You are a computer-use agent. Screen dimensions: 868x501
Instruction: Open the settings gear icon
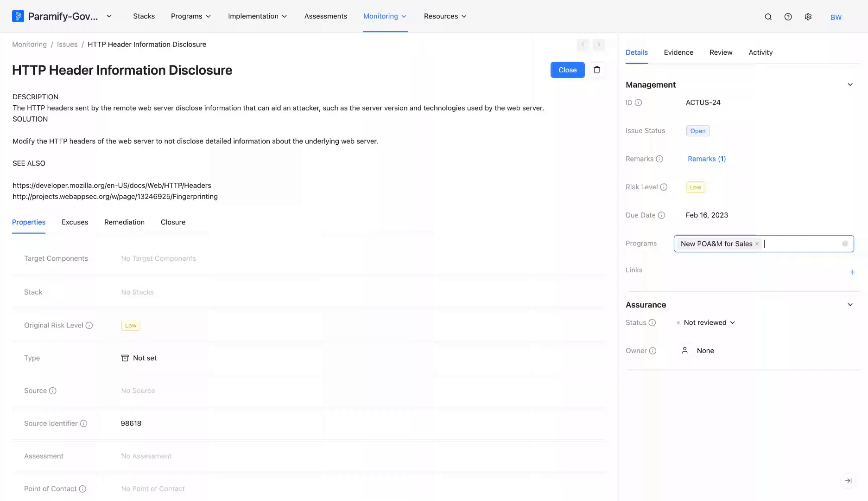(x=808, y=17)
